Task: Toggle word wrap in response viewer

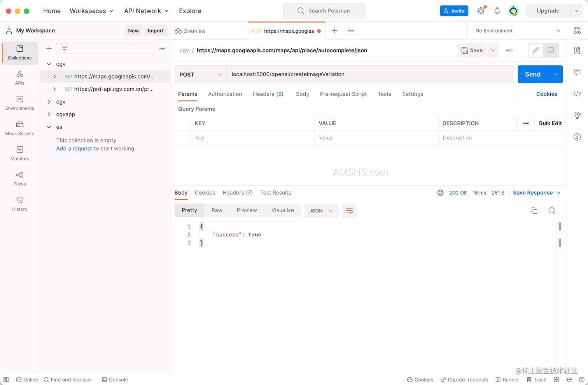Action: [x=349, y=211]
